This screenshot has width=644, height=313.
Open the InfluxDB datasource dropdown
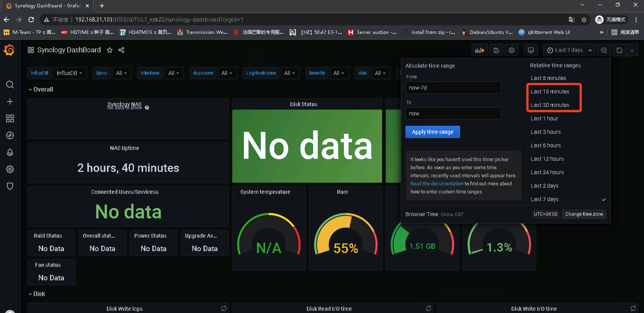pos(70,73)
